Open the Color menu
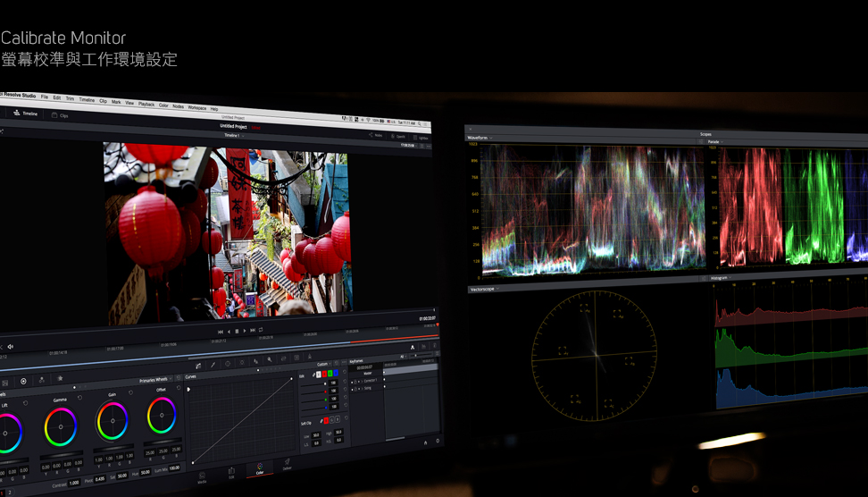868x497 pixels. click(163, 105)
